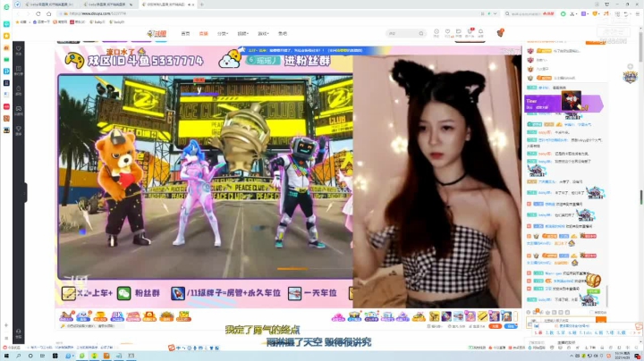Click the purple Timer banner in chat

563,103
